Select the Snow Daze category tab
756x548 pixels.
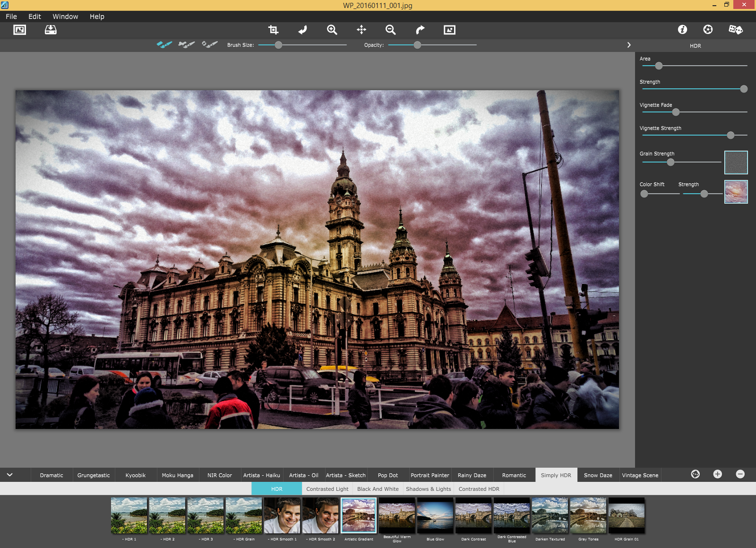[x=598, y=475]
